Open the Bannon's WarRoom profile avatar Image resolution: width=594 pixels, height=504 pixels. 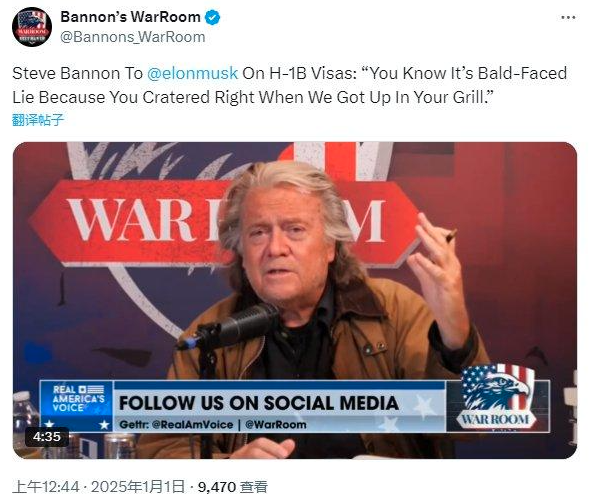32,27
